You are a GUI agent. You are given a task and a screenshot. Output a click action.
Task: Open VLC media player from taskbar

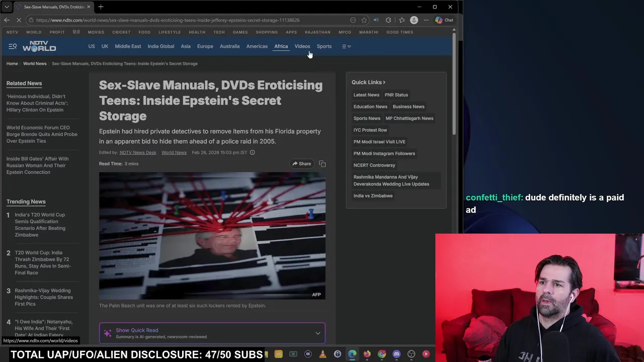323,354
